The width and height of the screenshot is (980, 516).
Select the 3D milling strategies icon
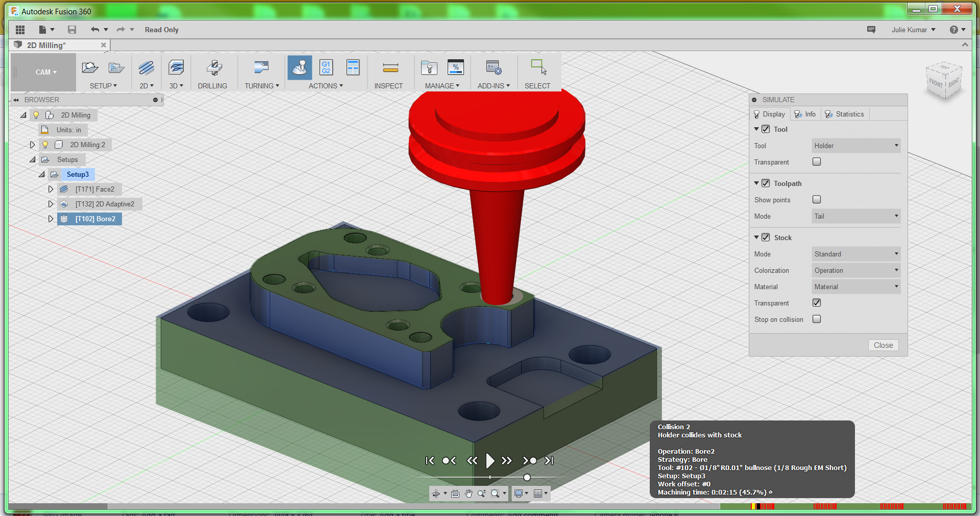[176, 67]
